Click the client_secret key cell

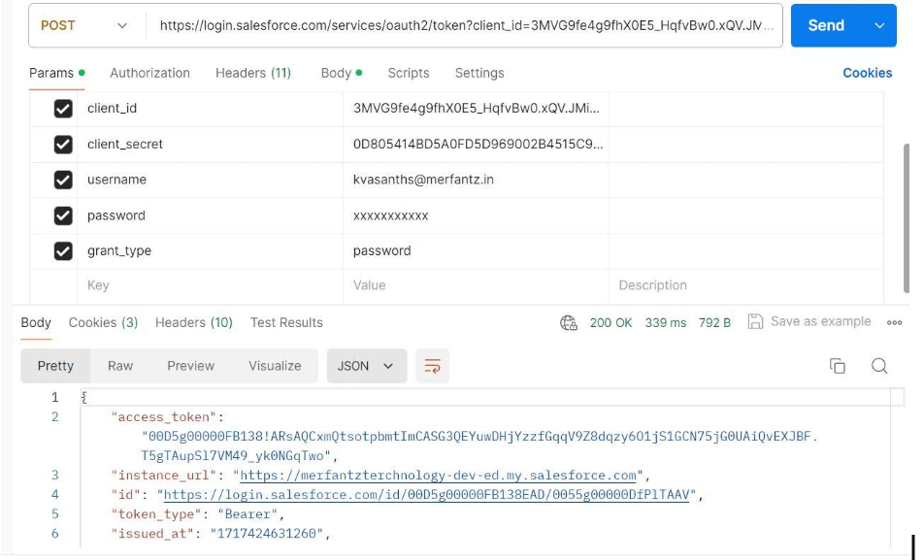click(x=210, y=145)
